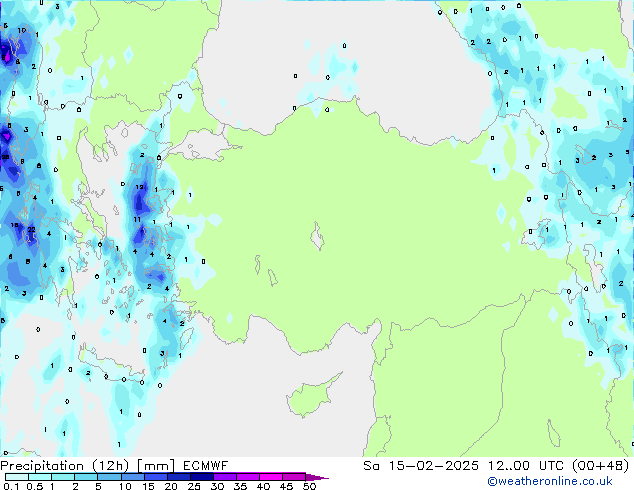Image resolution: width=634 pixels, height=490 pixels.
Task: Click the legend label '15'
Action: (148, 486)
